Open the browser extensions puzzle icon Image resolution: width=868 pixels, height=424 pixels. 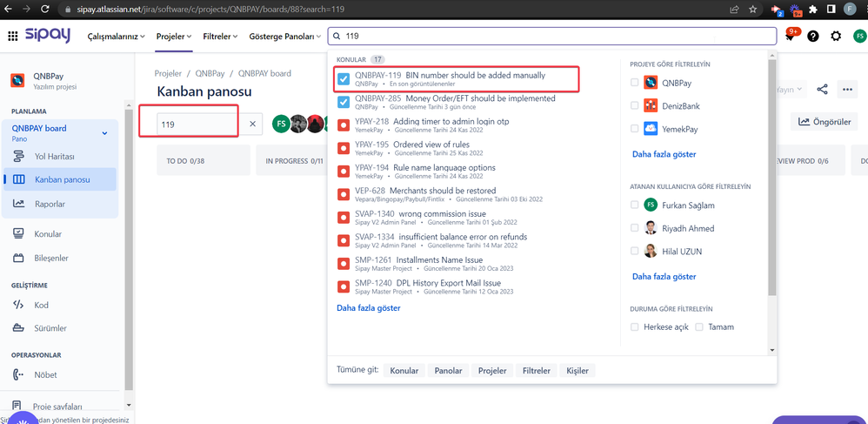[813, 9]
